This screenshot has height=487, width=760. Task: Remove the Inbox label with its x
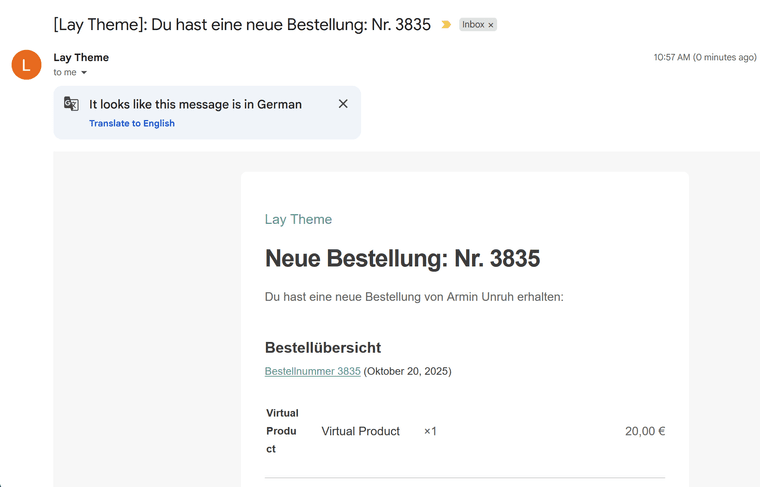491,25
